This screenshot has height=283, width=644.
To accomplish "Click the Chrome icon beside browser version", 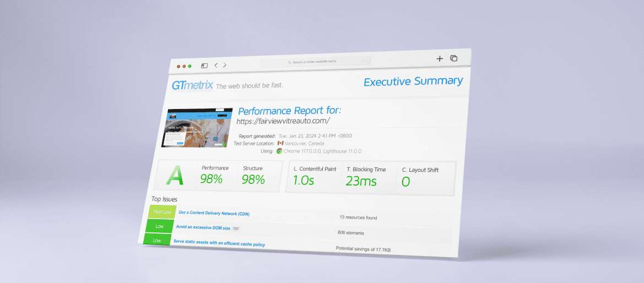I will [x=279, y=151].
